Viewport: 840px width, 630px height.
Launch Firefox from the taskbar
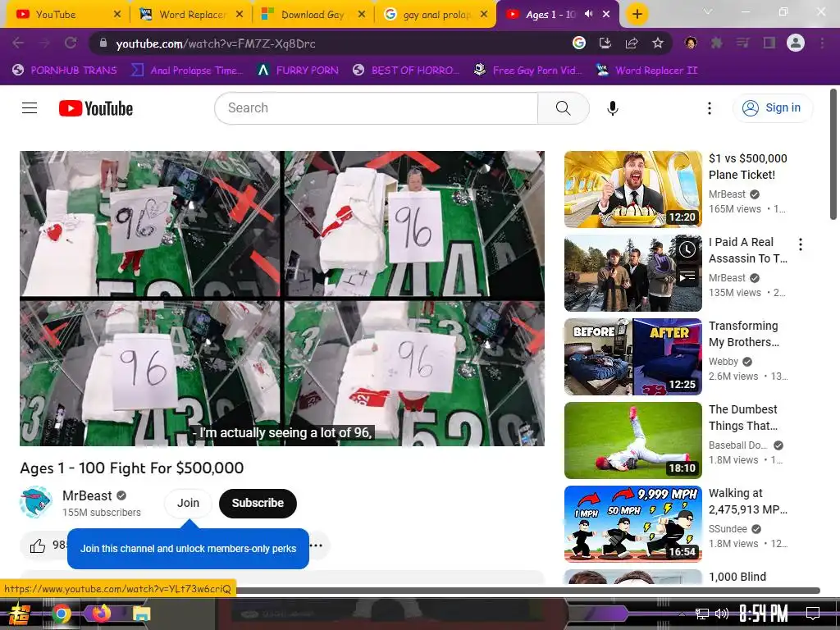coord(101,612)
